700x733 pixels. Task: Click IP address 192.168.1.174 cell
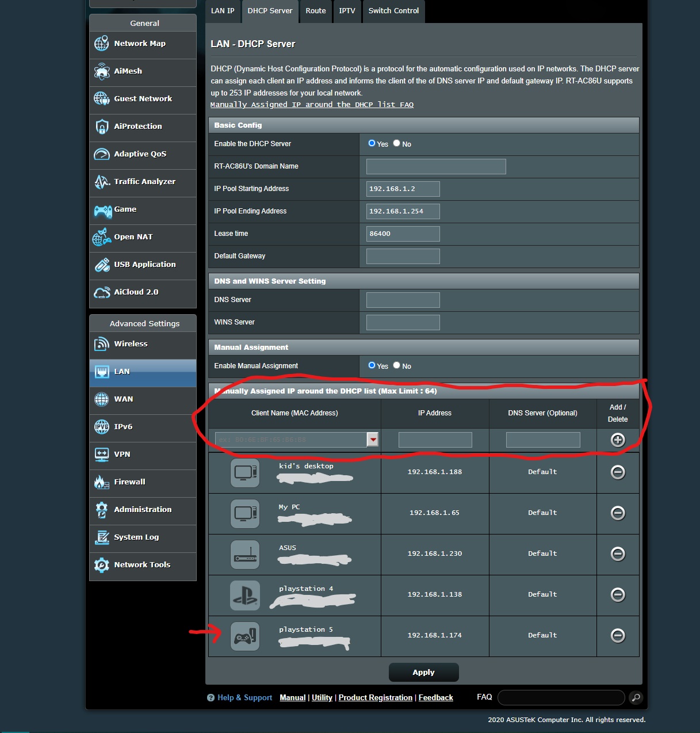435,636
